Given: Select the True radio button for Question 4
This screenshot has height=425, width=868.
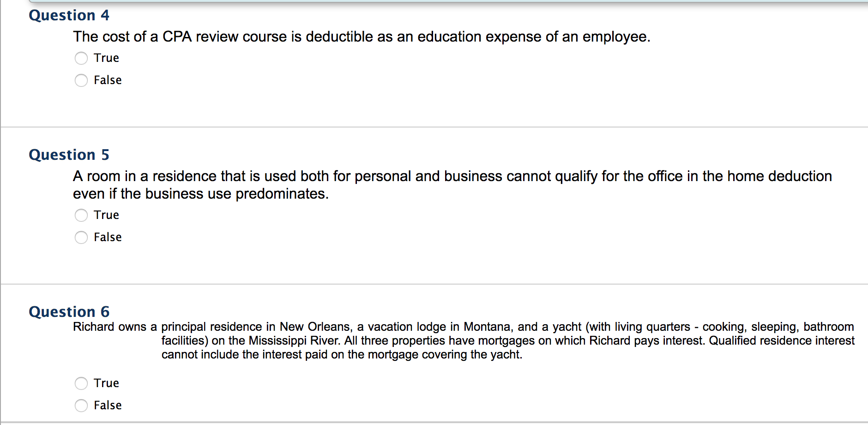Looking at the screenshot, I should click(81, 58).
